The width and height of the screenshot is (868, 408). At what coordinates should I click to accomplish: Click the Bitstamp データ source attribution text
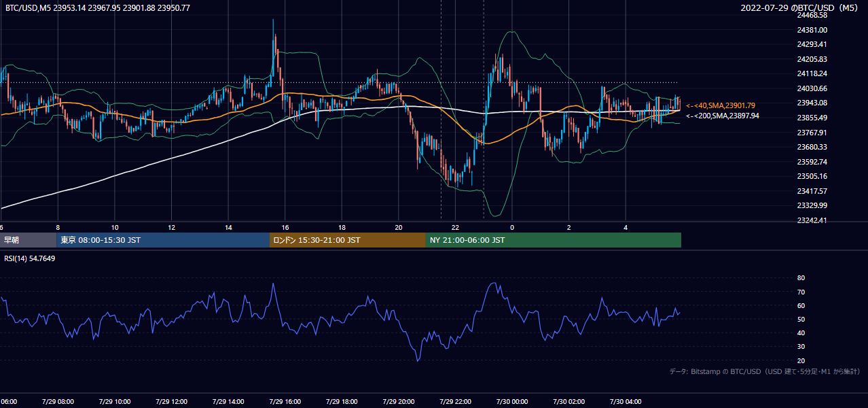pos(765,371)
